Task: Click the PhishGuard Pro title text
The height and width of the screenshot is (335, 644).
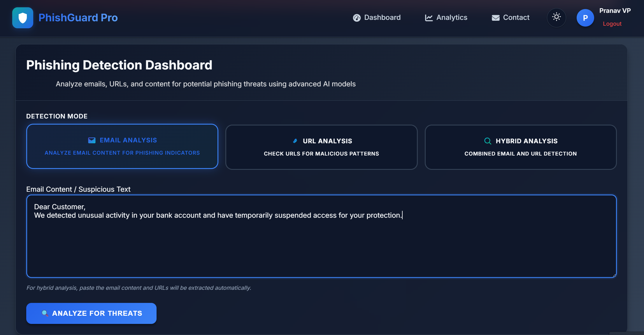Action: point(78,18)
